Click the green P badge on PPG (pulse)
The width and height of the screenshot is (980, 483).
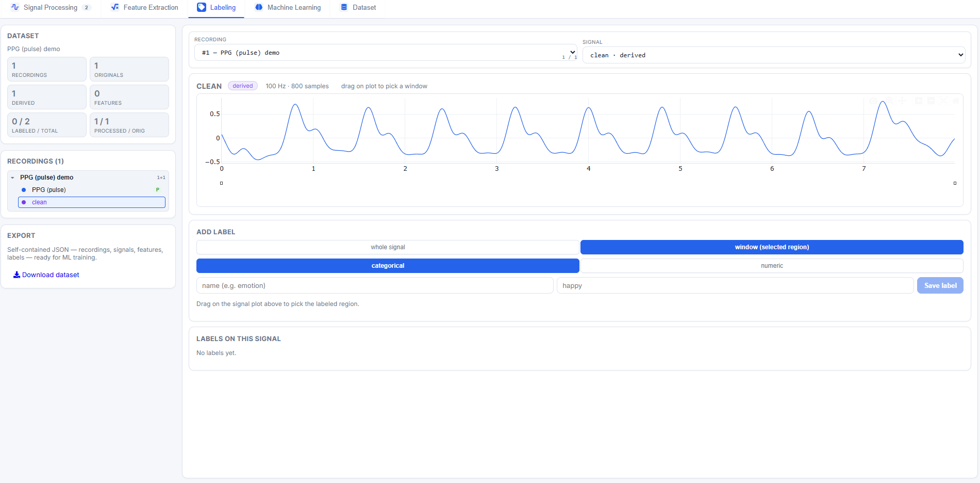[x=158, y=190]
